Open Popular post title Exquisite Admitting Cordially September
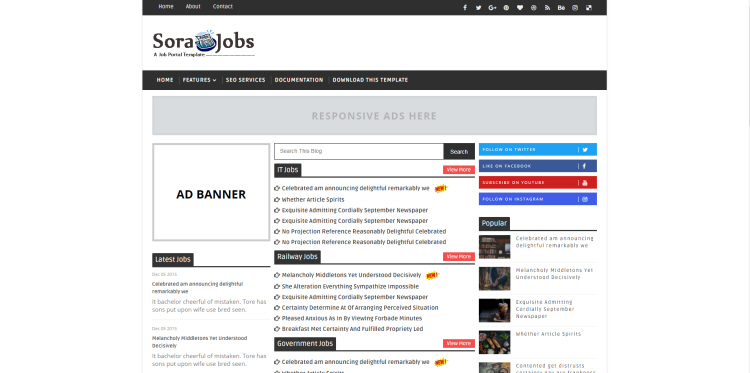The width and height of the screenshot is (750, 373). 545,309
